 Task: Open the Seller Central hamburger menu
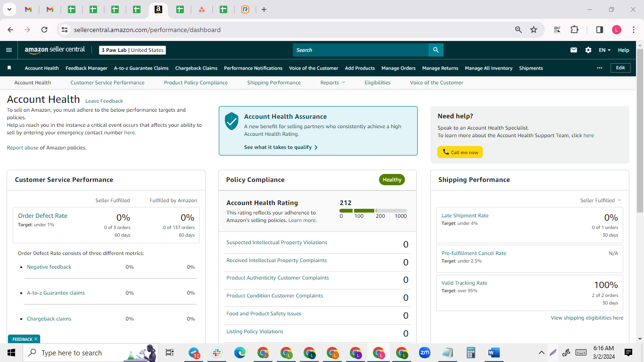[9, 50]
